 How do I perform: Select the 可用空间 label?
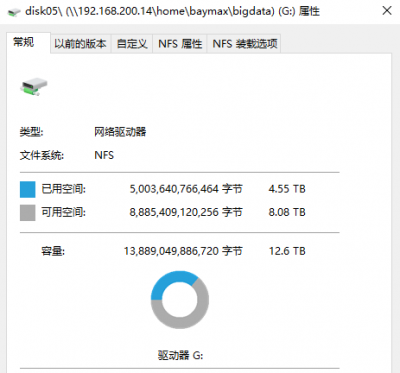(x=63, y=212)
